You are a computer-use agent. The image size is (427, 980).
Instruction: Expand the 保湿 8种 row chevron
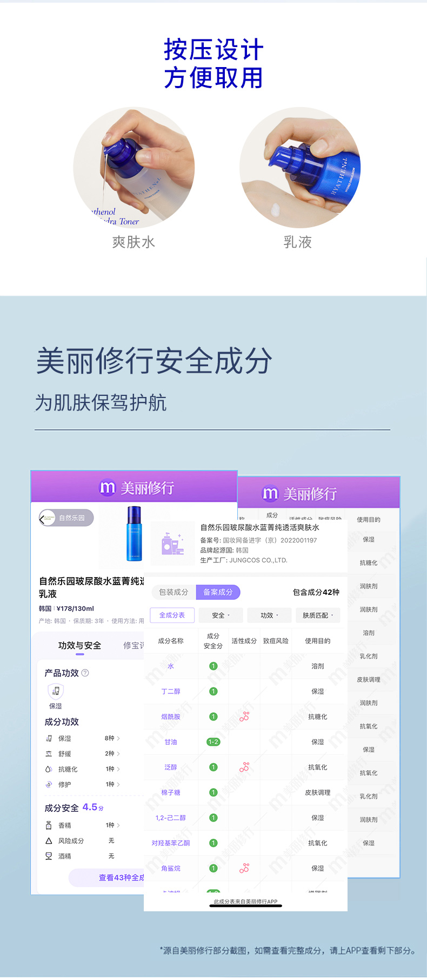point(118,738)
